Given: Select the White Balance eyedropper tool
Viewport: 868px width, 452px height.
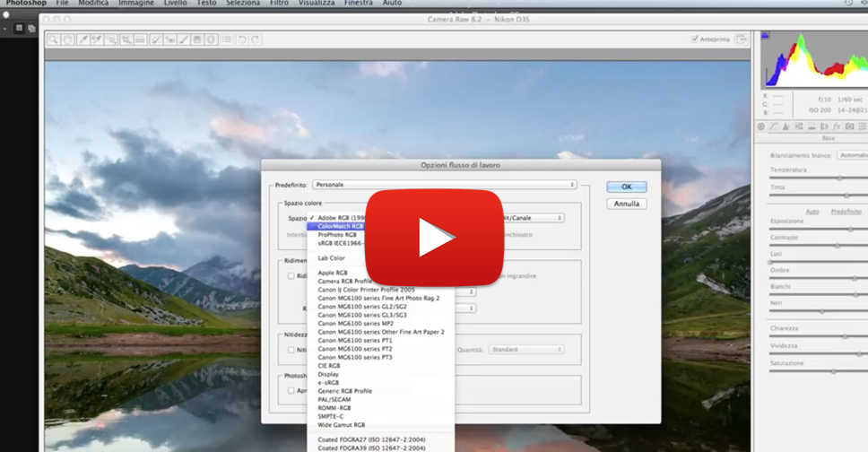Looking at the screenshot, I should 83,39.
